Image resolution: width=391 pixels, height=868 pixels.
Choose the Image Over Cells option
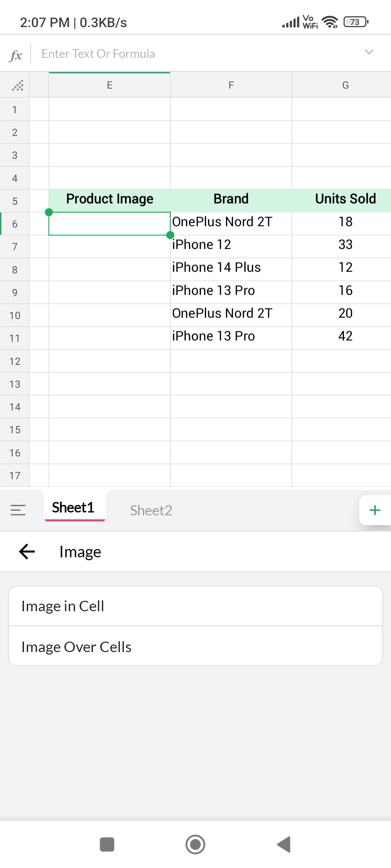[x=195, y=647]
